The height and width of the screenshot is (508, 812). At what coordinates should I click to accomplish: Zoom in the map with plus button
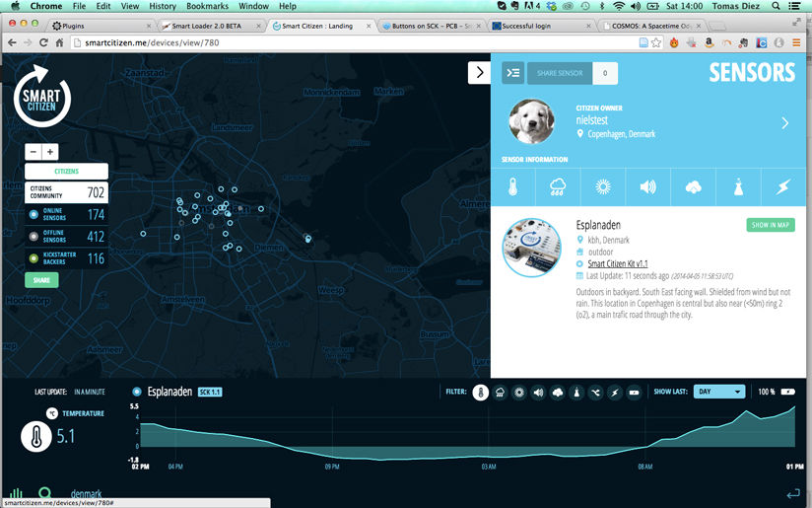point(50,152)
